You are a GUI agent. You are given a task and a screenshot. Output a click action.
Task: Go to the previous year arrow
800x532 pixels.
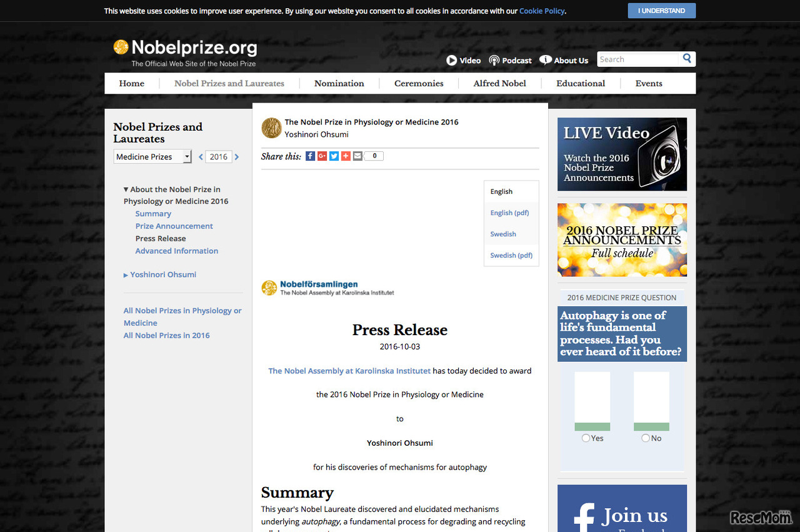pos(201,157)
